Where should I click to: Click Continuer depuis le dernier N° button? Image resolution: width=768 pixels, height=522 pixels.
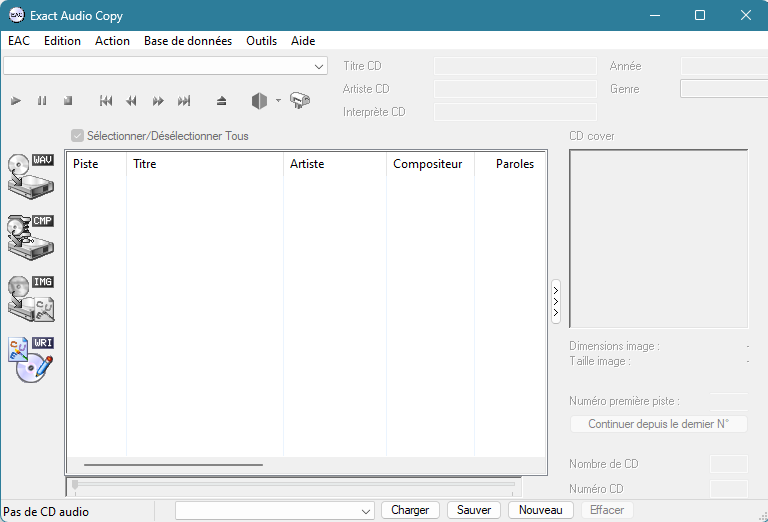point(659,424)
